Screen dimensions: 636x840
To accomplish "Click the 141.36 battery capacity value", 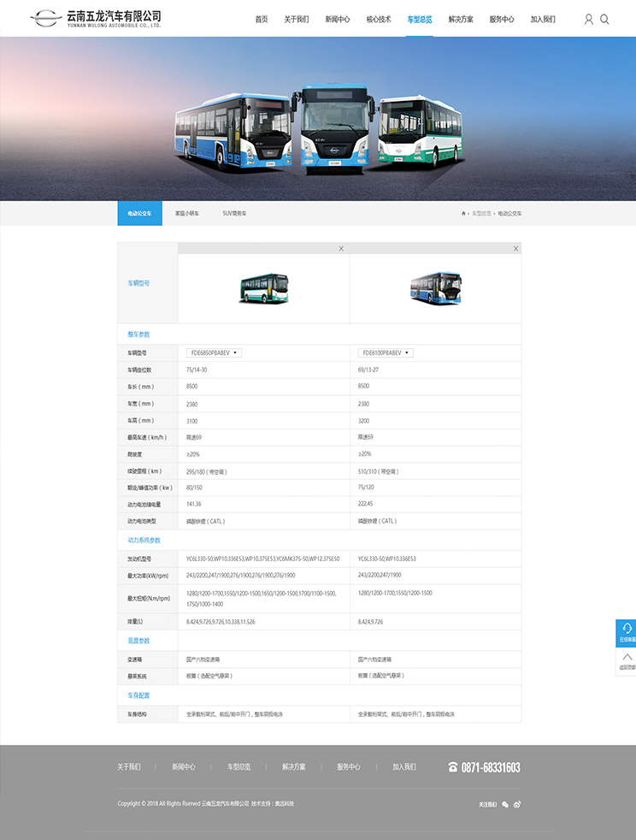I will [194, 504].
